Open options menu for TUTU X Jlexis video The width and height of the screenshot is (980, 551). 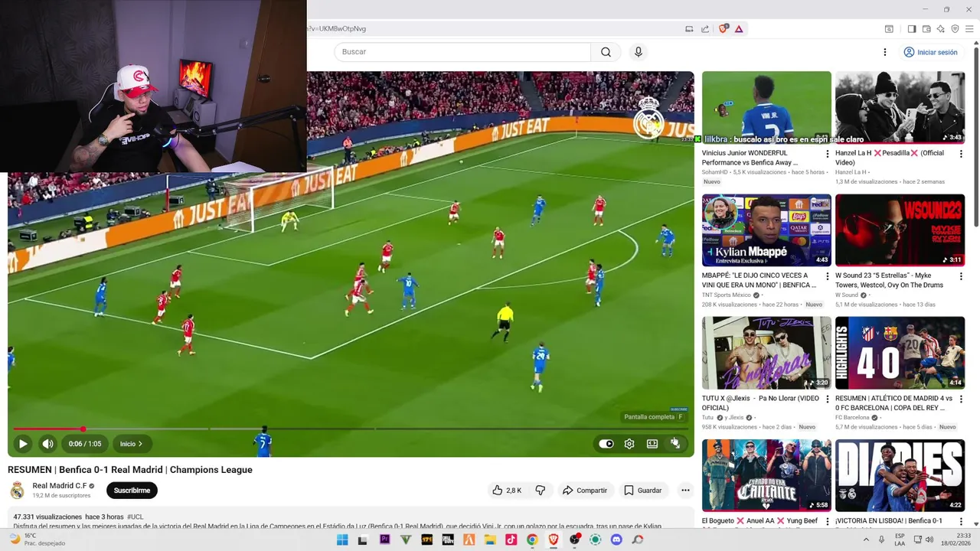827,399
